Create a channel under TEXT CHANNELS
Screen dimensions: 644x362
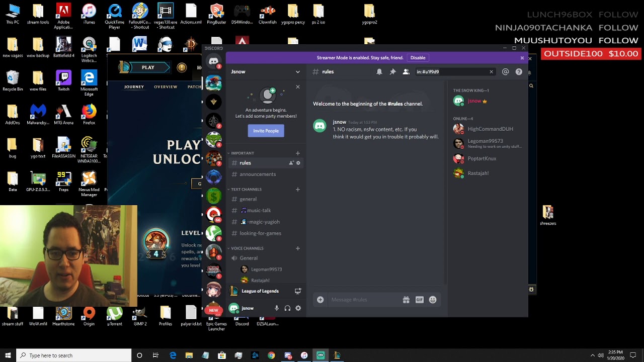[x=298, y=190]
